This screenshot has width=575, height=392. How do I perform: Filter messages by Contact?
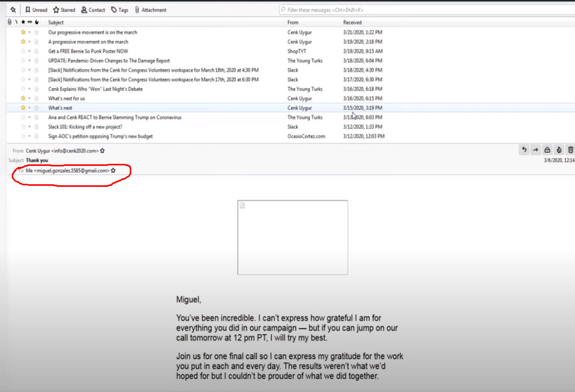click(x=93, y=10)
